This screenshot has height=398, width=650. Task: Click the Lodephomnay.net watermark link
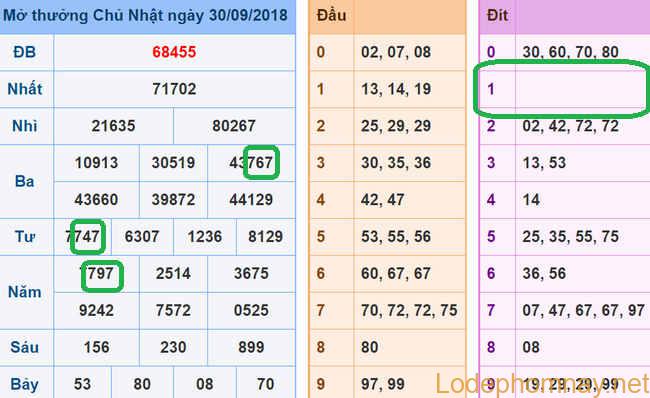[542, 384]
